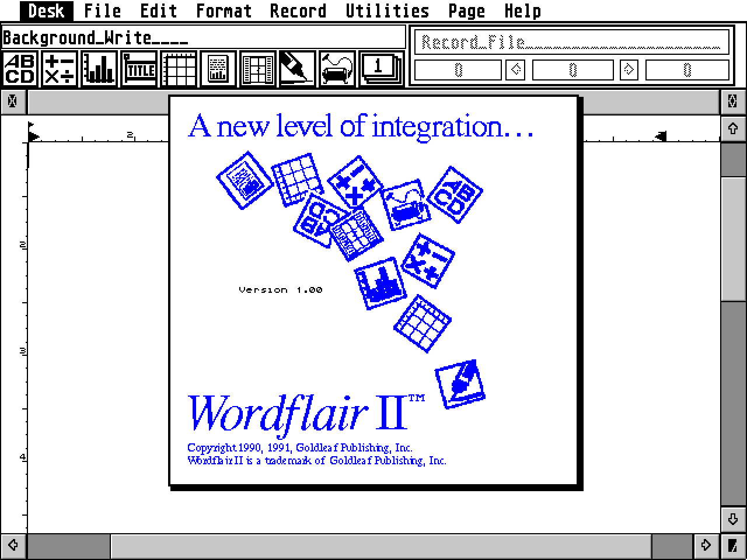Click the horizontal scrollbar left arrow

(13, 546)
